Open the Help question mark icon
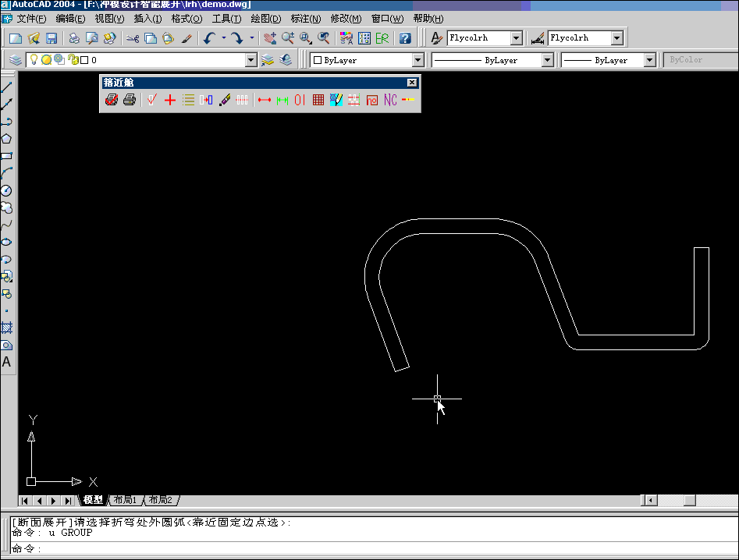The image size is (739, 560). coord(405,38)
